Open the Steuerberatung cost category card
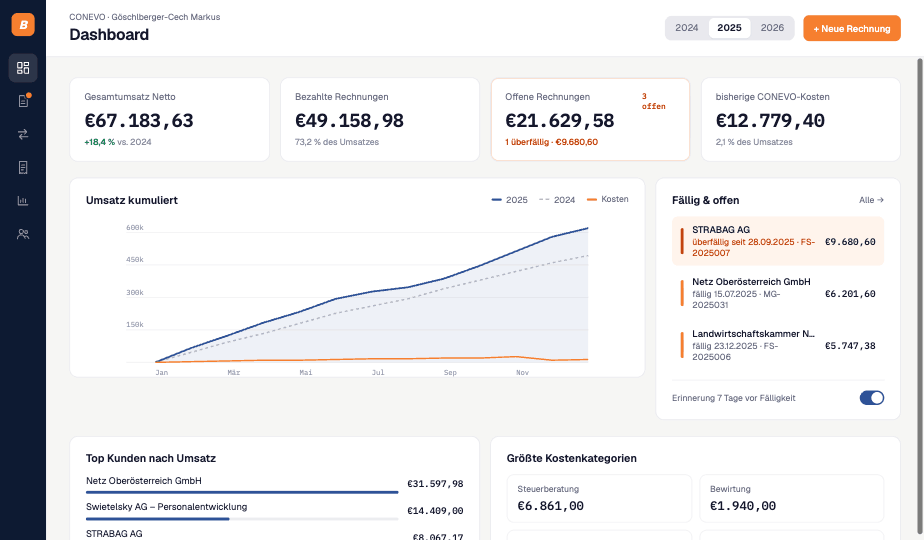The height and width of the screenshot is (540, 924). 599,498
